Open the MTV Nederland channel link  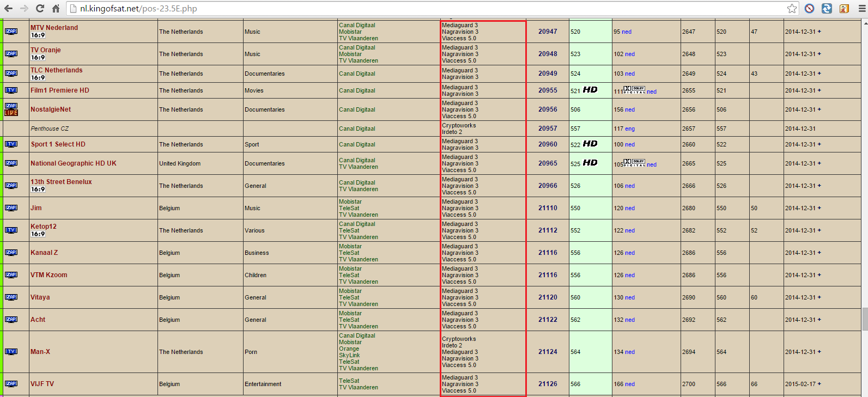[54, 28]
